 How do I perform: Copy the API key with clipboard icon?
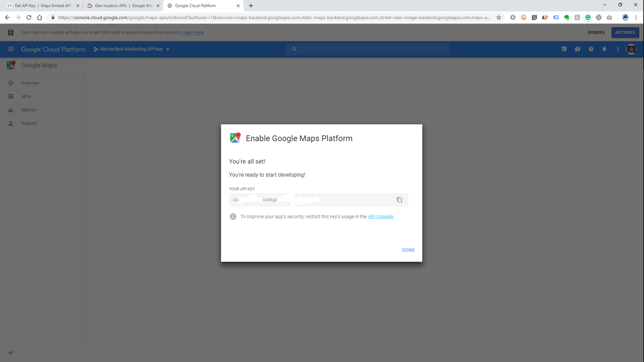[399, 200]
